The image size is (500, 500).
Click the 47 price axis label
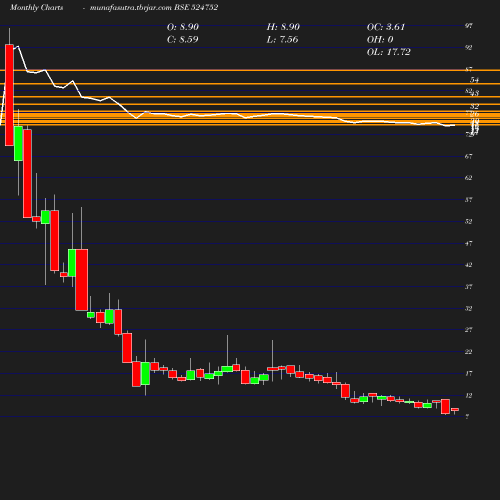click(x=468, y=243)
